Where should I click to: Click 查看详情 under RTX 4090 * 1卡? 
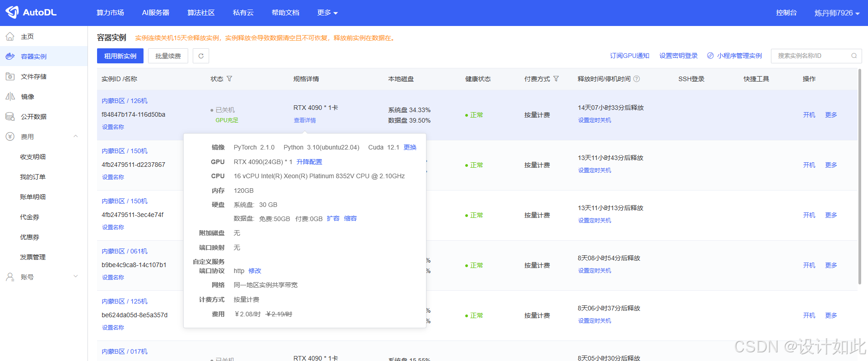tap(305, 120)
